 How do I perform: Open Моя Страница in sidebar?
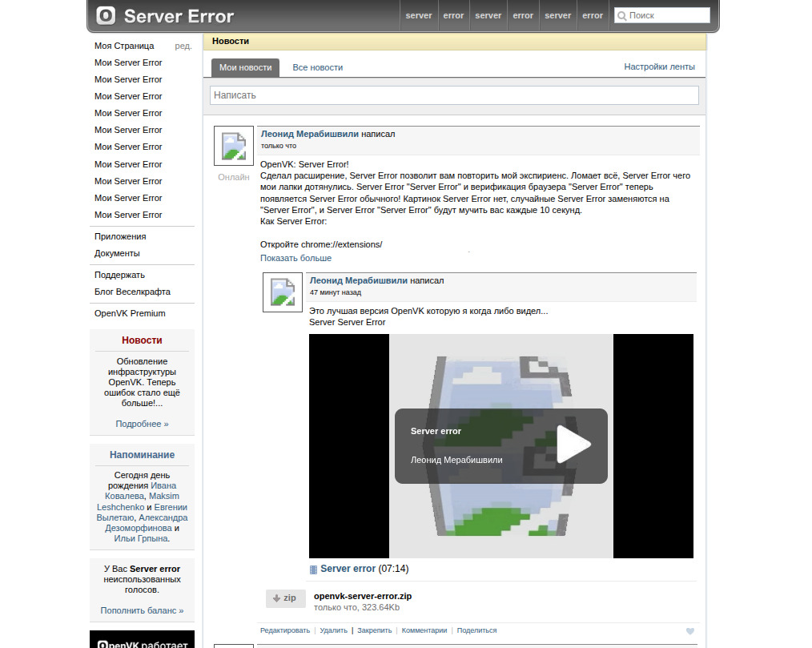point(124,46)
